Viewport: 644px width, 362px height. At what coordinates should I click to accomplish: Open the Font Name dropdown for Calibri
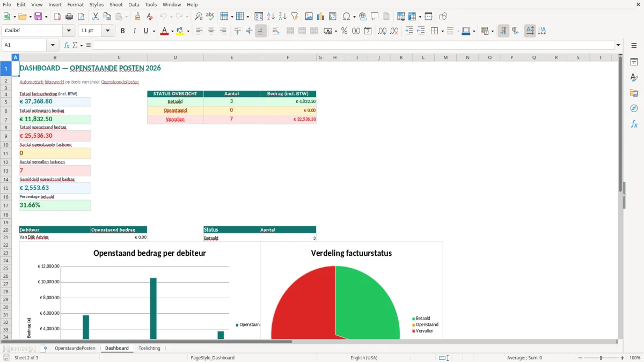click(x=68, y=31)
